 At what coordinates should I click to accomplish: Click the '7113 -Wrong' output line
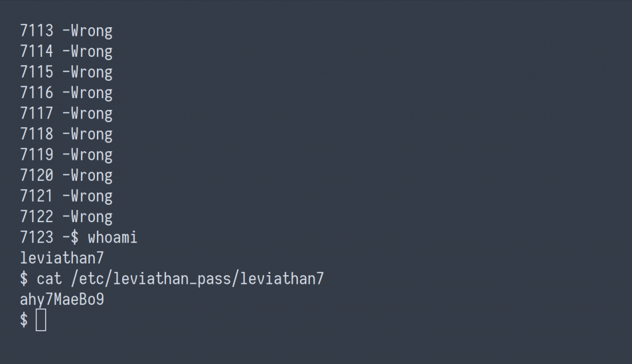pos(67,31)
